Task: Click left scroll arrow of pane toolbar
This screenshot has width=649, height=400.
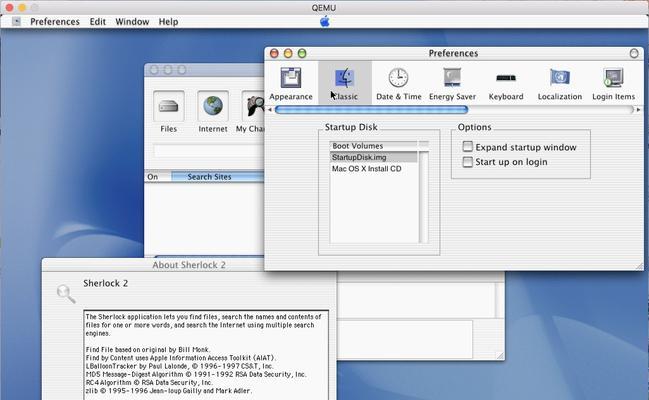Action: pyautogui.click(x=270, y=110)
